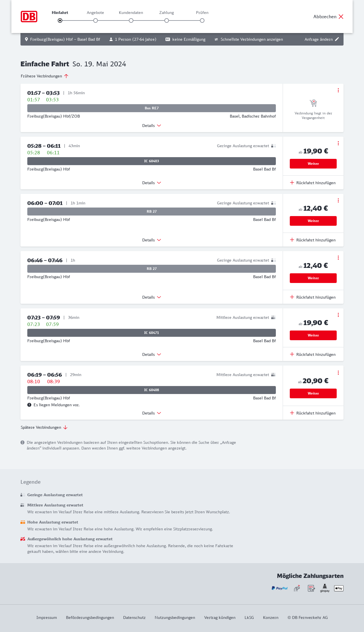This screenshot has width=364, height=632.
Task: Select the Zahlung step circle
Action: [x=167, y=20]
